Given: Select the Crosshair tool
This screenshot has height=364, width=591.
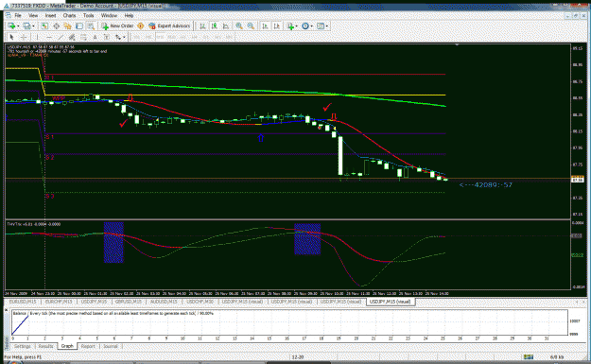Looking at the screenshot, I should 24,37.
